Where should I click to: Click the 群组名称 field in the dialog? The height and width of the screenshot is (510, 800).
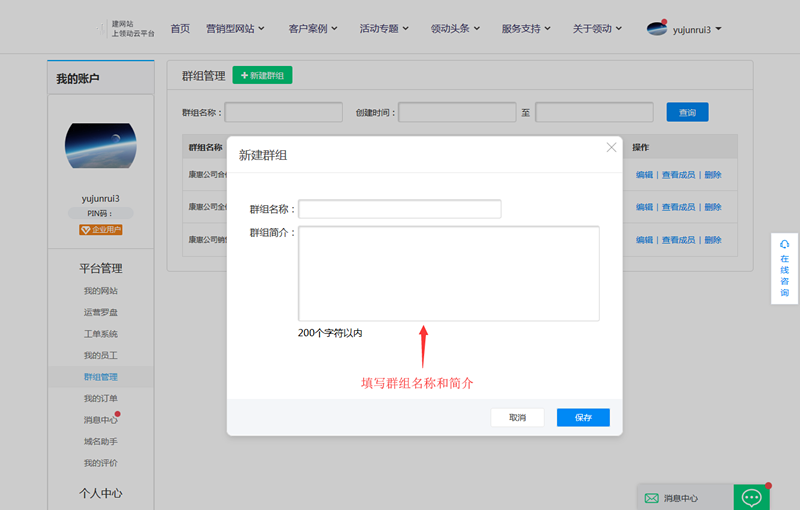point(399,209)
